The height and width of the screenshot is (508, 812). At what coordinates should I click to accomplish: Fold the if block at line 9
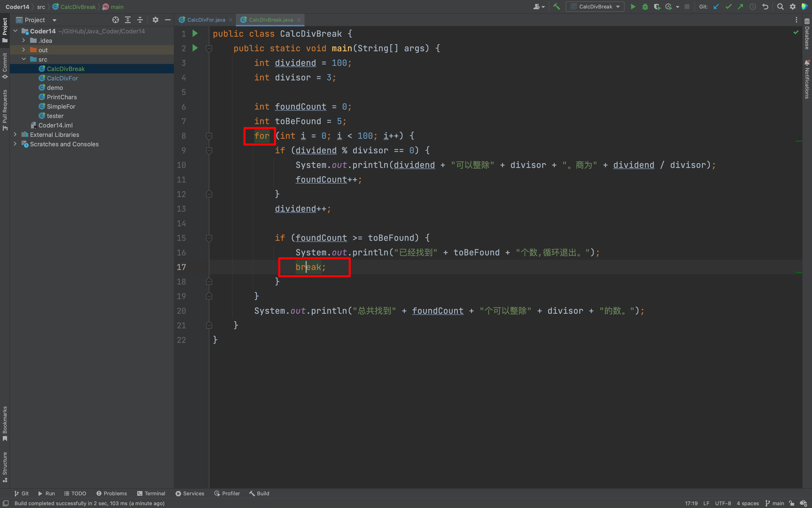pyautogui.click(x=209, y=151)
